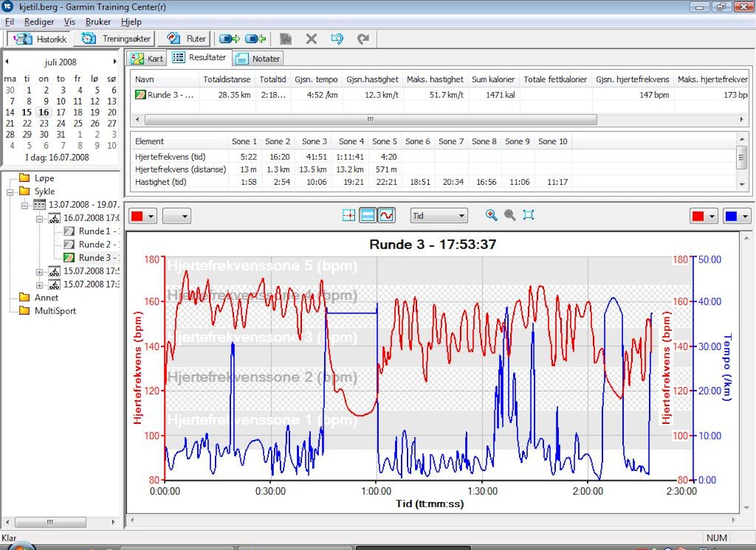
Task: Collapse the Sykle folder in tree
Action: (x=10, y=192)
